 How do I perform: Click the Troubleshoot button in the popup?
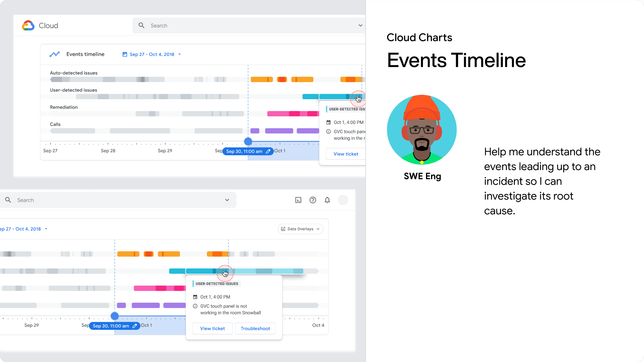point(255,328)
